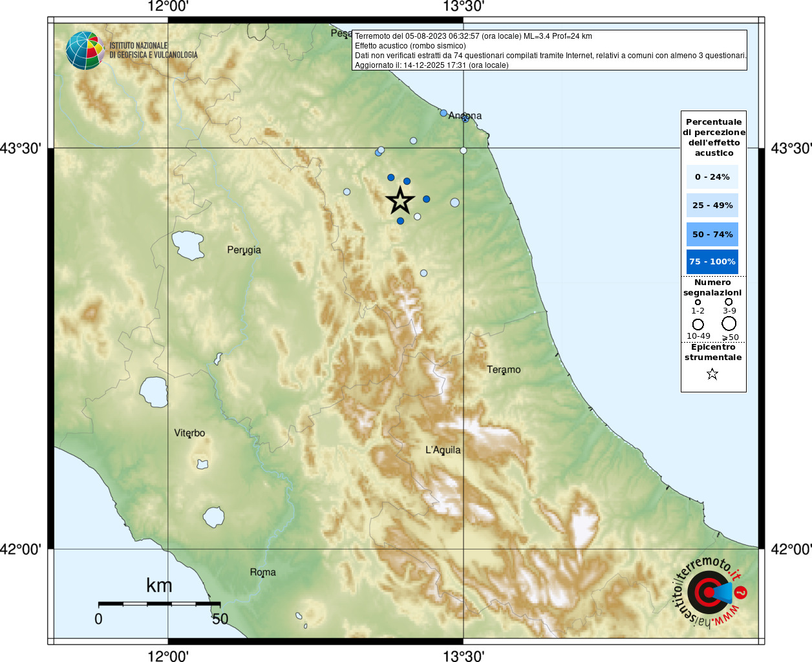Click the INGV globe logo
The width and height of the screenshot is (812, 662).
point(85,50)
